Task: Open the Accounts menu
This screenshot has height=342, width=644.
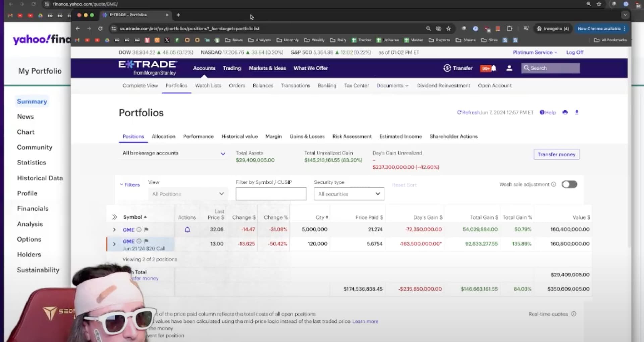Action: [204, 68]
